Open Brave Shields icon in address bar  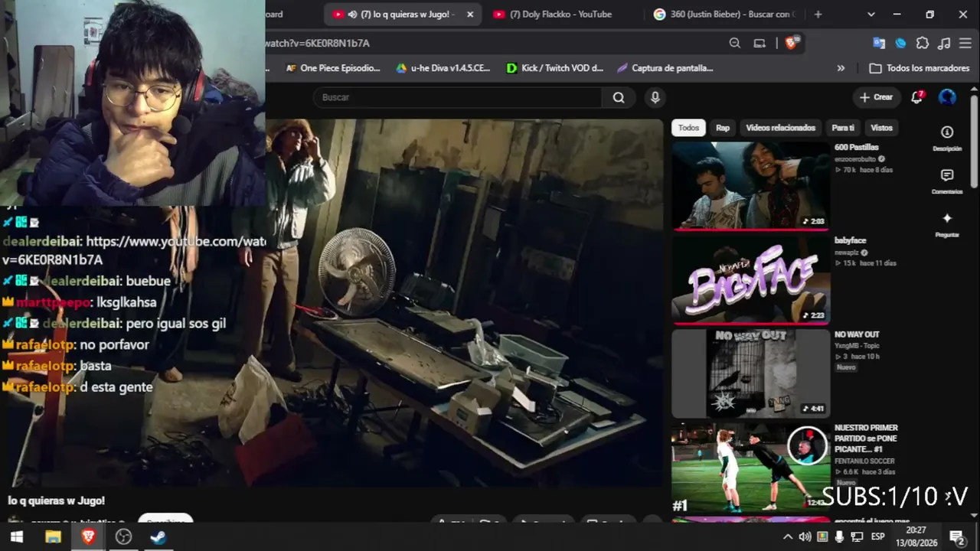[792, 43]
